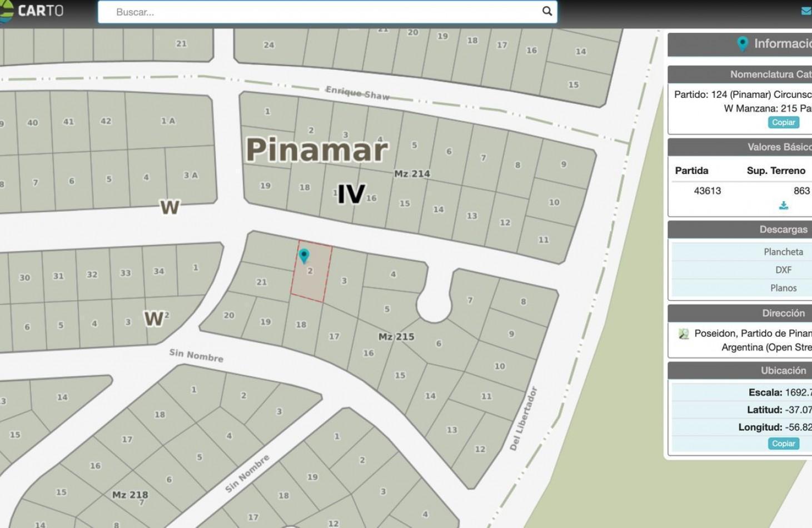Screen dimensions: 812x528
Task: Focus the Buscar search field
Action: [327, 12]
